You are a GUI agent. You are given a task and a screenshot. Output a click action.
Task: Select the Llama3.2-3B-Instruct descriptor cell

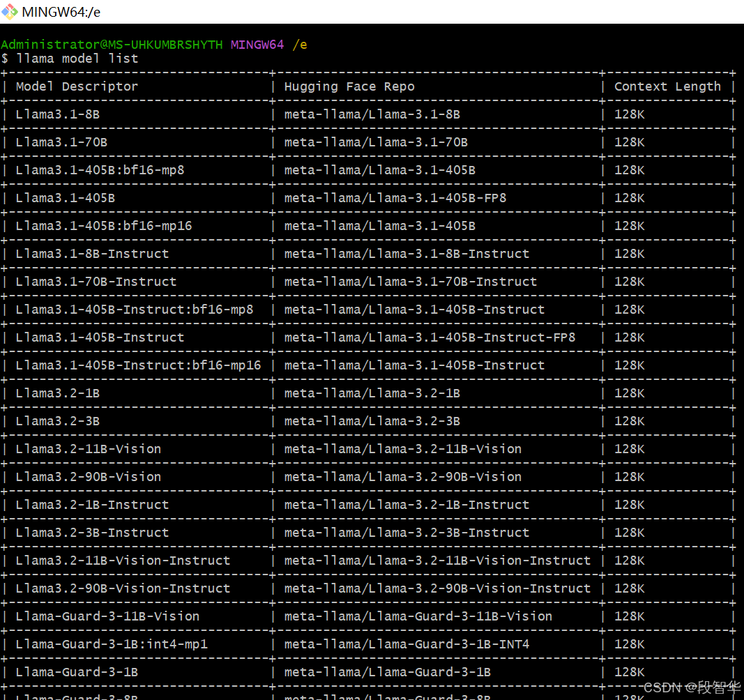click(92, 533)
